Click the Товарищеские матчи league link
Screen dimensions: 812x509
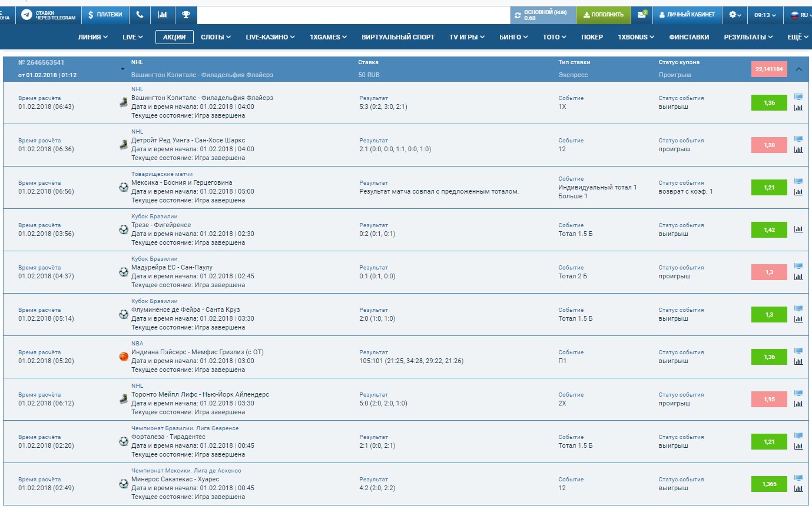tap(162, 174)
